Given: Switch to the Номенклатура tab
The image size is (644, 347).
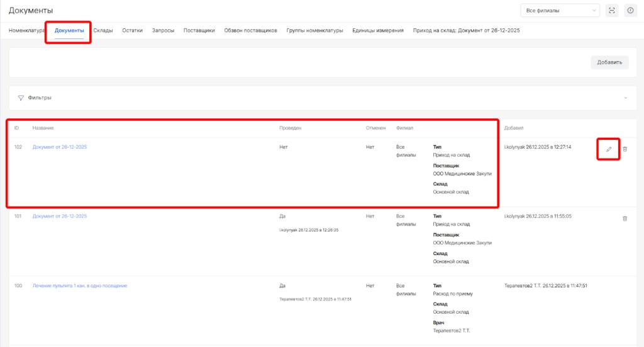Looking at the screenshot, I should pos(26,30).
